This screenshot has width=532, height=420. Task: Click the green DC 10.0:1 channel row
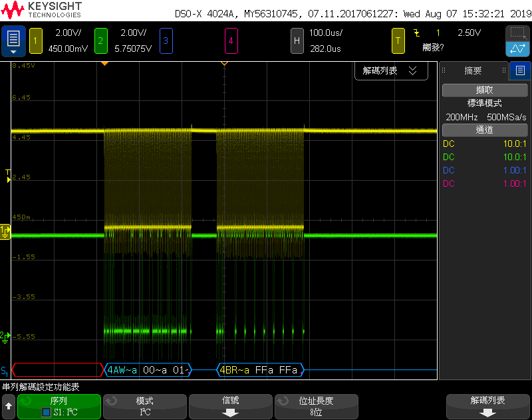(x=485, y=157)
